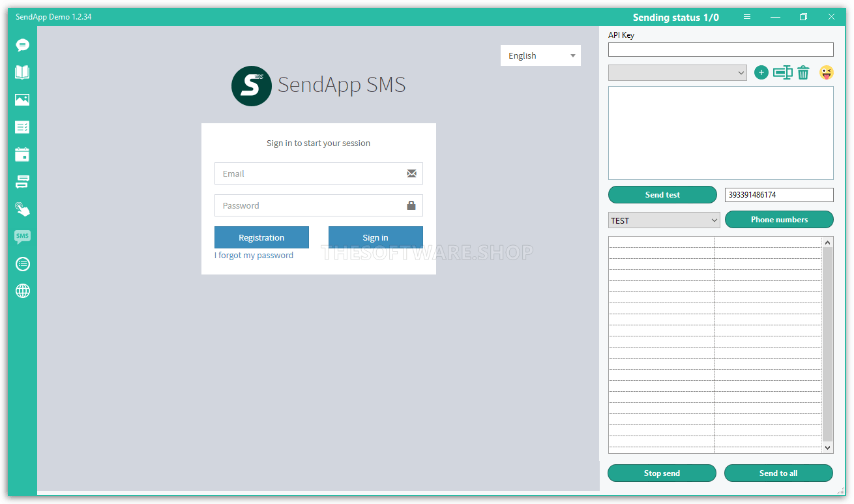Viewport: 854px width, 504px height.
Task: Open the template selection dropdown near the plus icon
Action: point(677,72)
